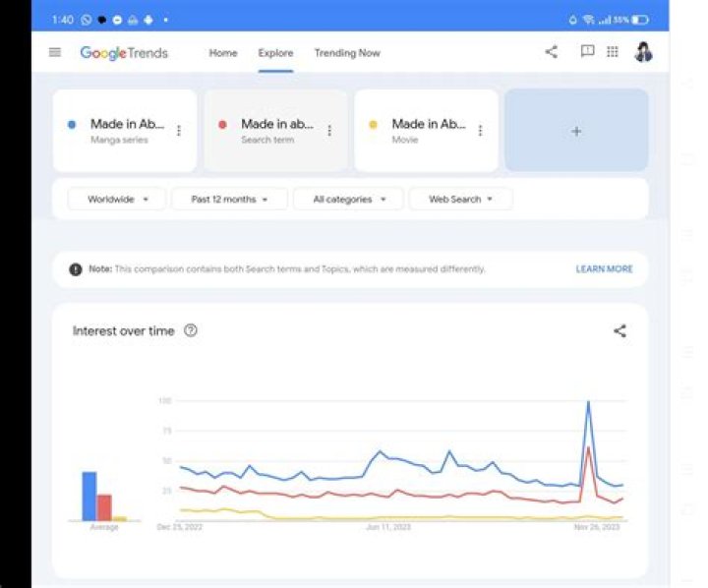Open options for Movie term card
Viewport: 708px width, 588px height.
click(480, 131)
